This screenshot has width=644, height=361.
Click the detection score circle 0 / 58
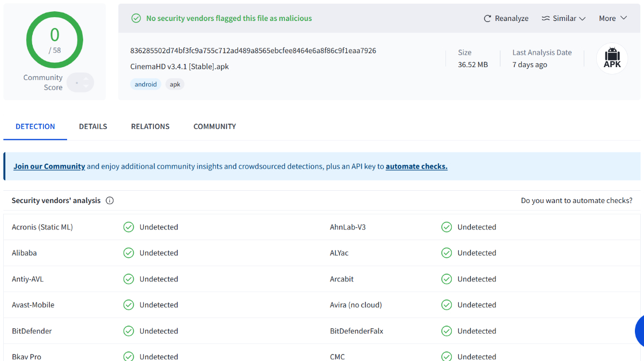pos(55,40)
